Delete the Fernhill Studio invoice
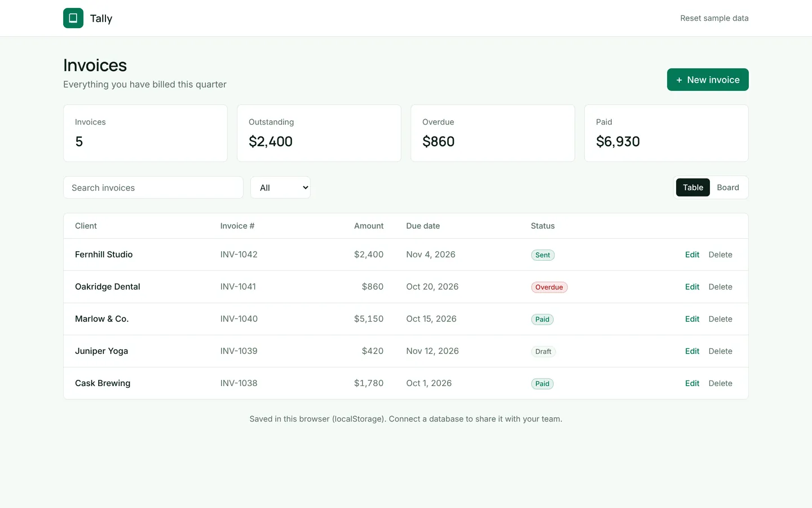Image resolution: width=812 pixels, height=508 pixels. tap(720, 255)
